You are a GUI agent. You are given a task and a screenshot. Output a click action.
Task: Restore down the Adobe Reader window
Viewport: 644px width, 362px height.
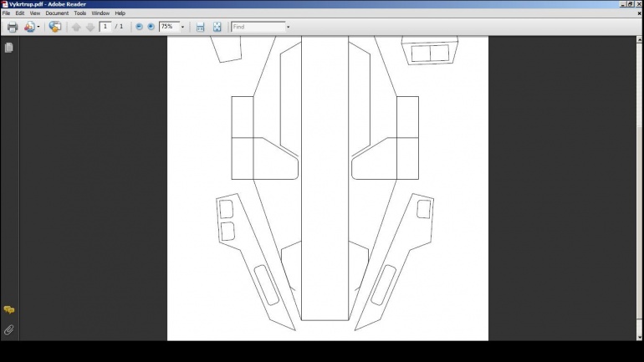631,4
